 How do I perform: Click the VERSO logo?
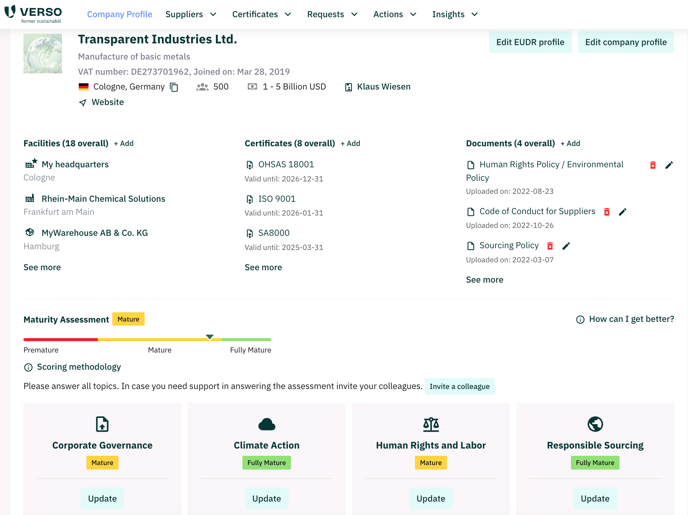(x=33, y=14)
